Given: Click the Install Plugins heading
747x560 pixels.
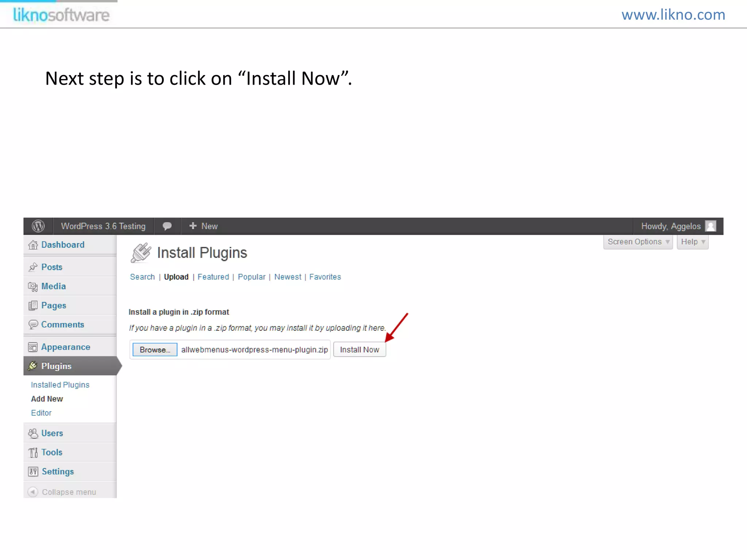Looking at the screenshot, I should [x=202, y=253].
